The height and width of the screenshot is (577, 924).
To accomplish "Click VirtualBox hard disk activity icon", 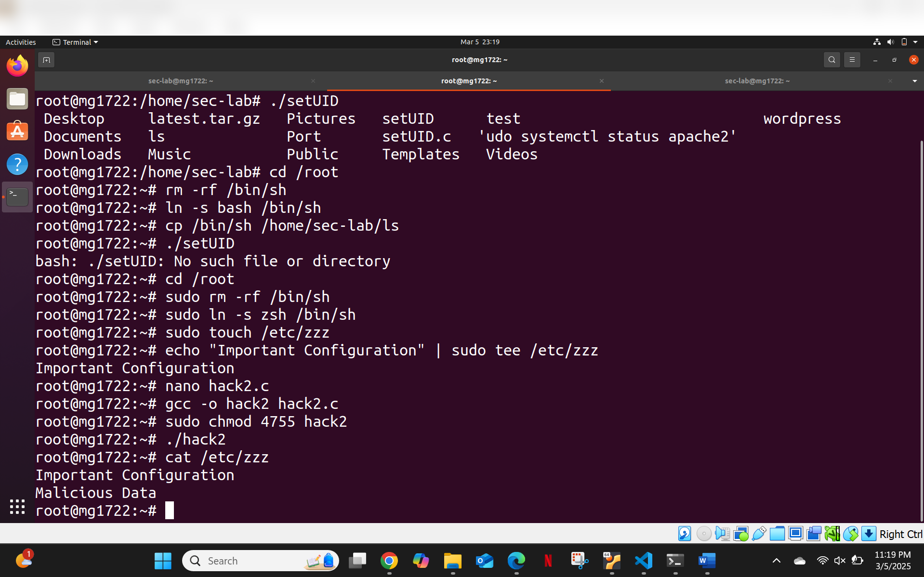I will click(685, 534).
